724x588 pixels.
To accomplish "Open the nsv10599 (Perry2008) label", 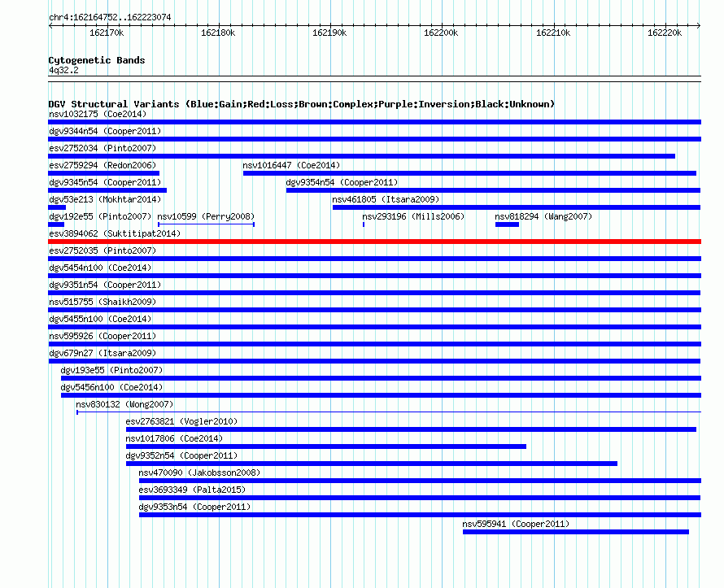I will [206, 216].
